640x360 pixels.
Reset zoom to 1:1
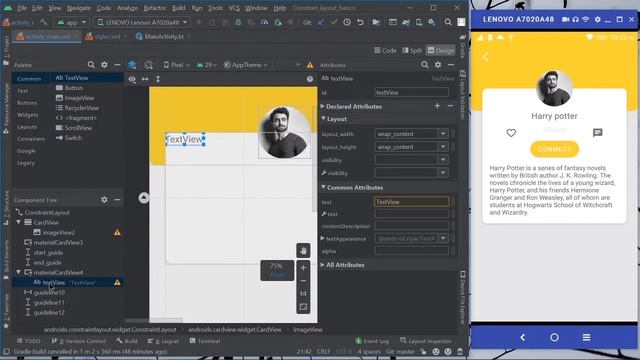pos(303,293)
